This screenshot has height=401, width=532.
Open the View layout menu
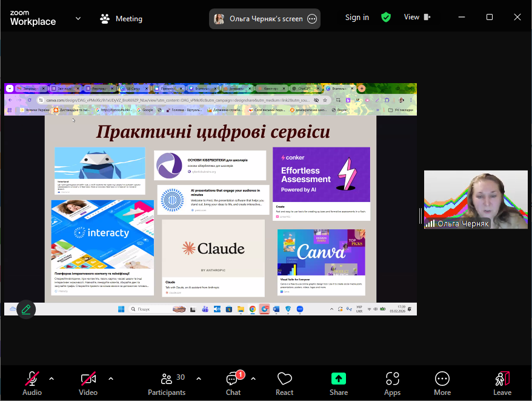tap(416, 17)
